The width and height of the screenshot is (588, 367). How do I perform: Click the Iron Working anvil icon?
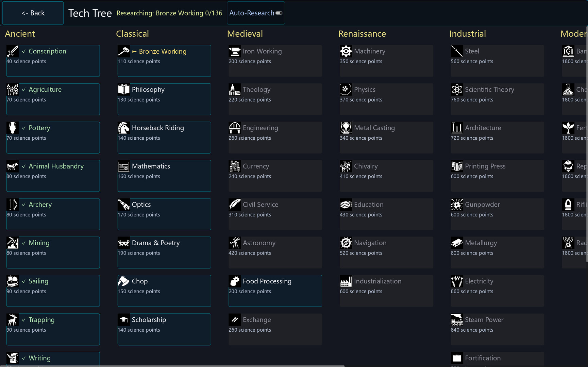(235, 51)
